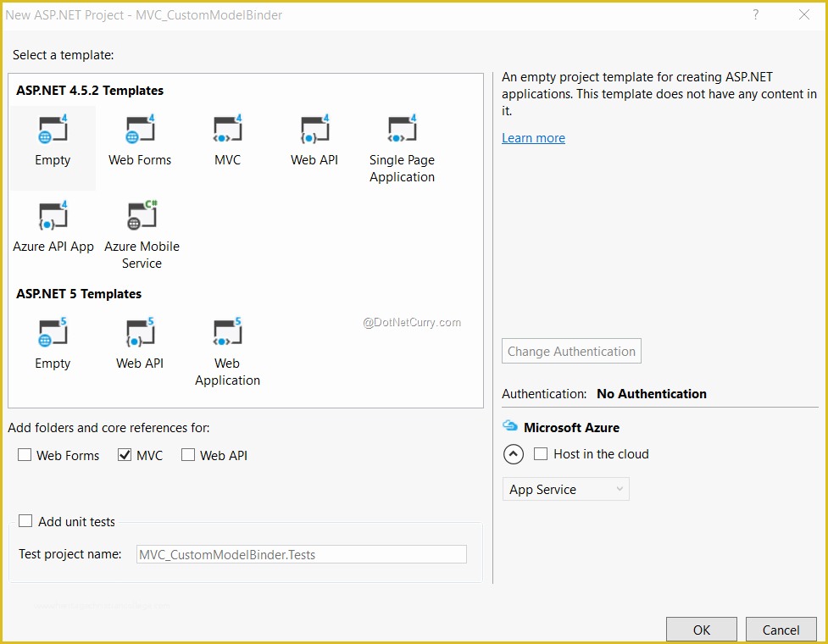Collapse the Microsoft Azure section chevron
This screenshot has width=828, height=644.
pyautogui.click(x=514, y=454)
